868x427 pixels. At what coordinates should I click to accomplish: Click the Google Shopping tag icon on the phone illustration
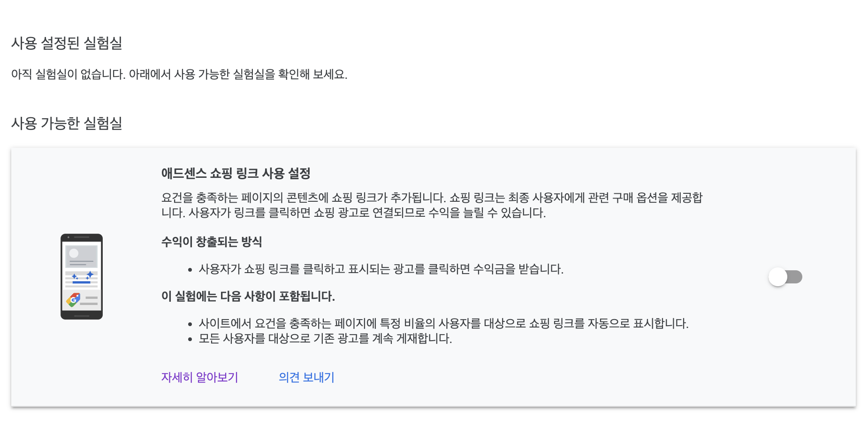click(x=73, y=298)
